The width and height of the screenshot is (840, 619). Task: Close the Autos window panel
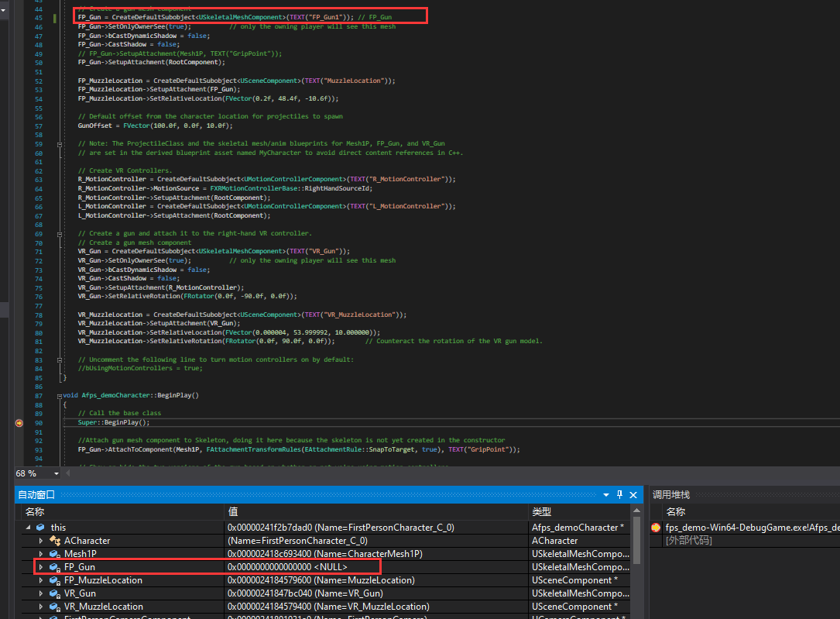point(633,495)
